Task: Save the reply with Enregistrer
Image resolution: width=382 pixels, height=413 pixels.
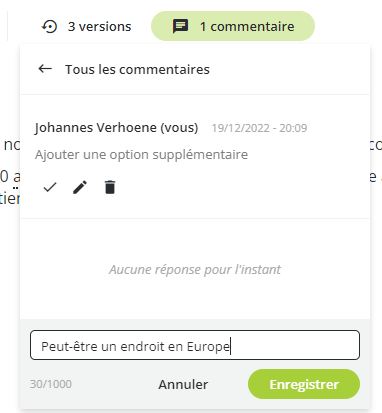Action: [304, 384]
